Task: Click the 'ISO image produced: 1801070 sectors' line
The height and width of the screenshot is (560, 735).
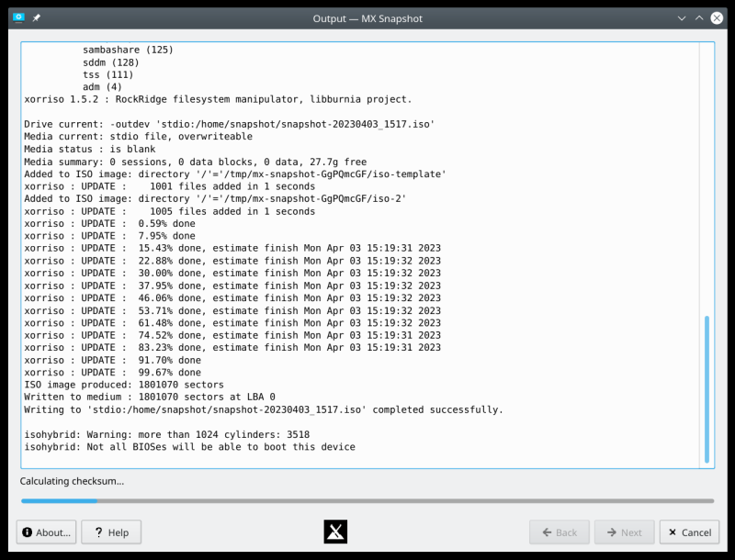Action: coord(124,385)
